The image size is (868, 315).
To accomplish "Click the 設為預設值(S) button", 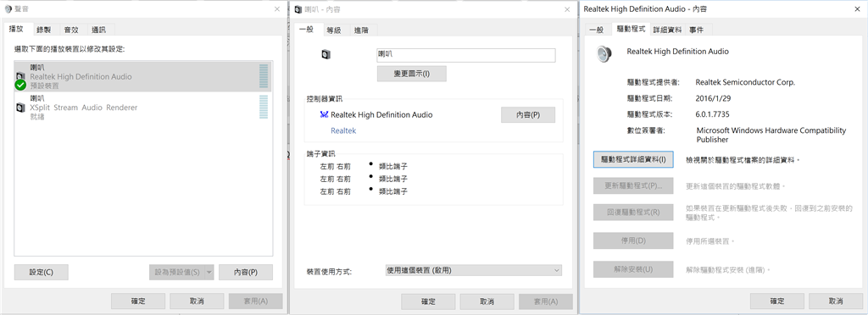I will (177, 272).
